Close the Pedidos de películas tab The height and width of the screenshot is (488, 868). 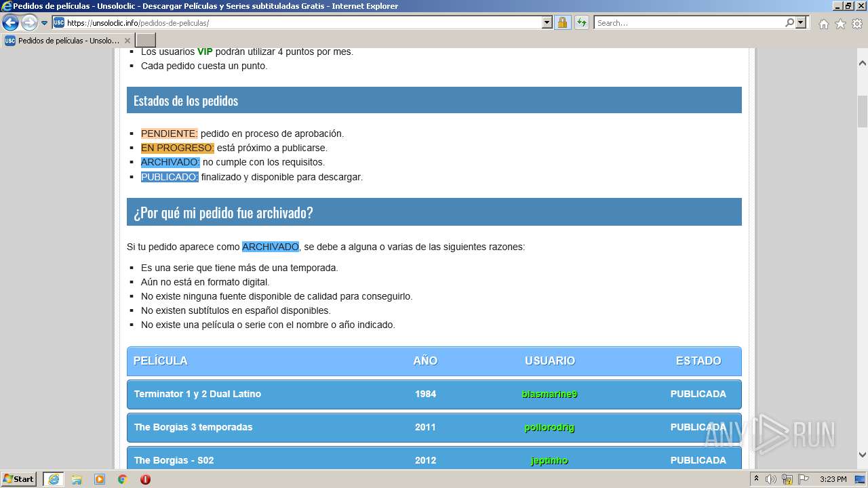pyautogui.click(x=127, y=41)
